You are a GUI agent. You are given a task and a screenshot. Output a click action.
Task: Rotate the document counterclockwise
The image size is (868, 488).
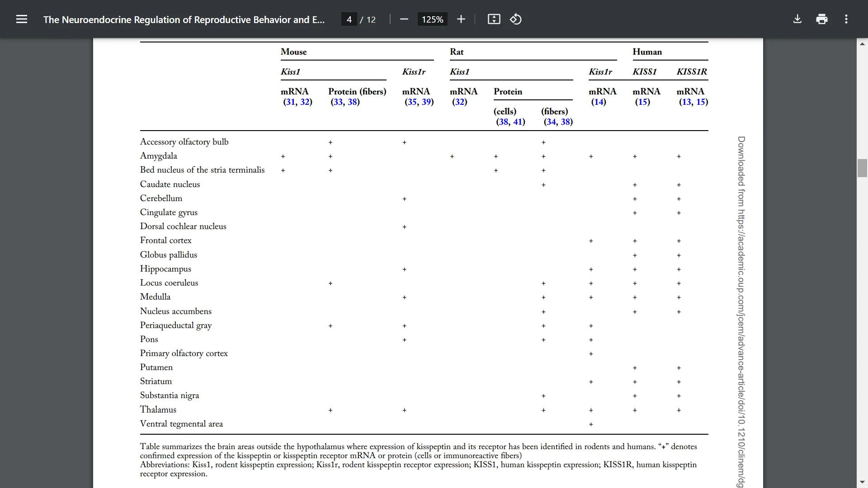(516, 19)
